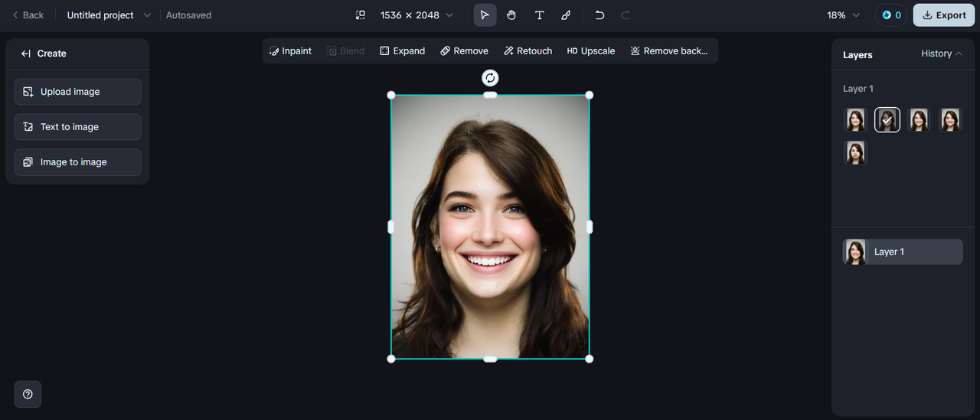Click Upload image
Image resolution: width=980 pixels, height=420 pixels.
point(77,92)
